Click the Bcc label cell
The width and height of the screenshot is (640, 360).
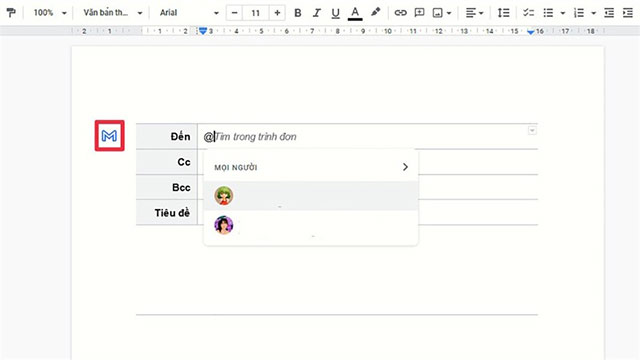pos(167,187)
